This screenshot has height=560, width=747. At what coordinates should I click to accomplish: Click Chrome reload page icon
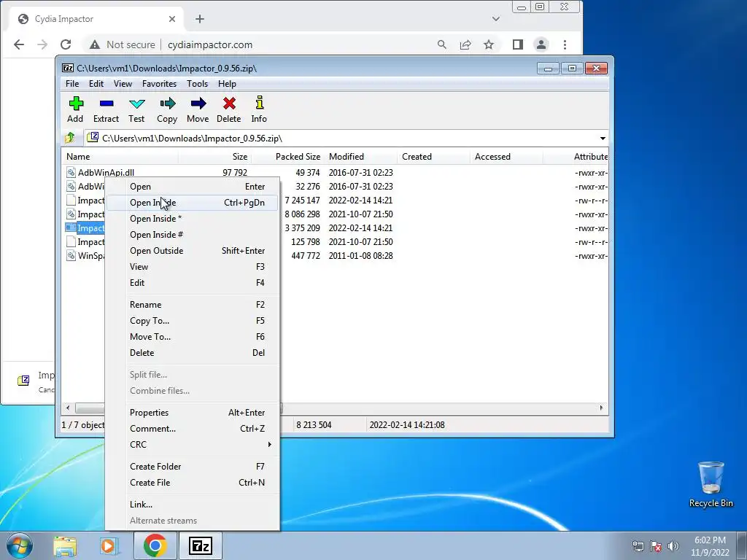point(66,44)
